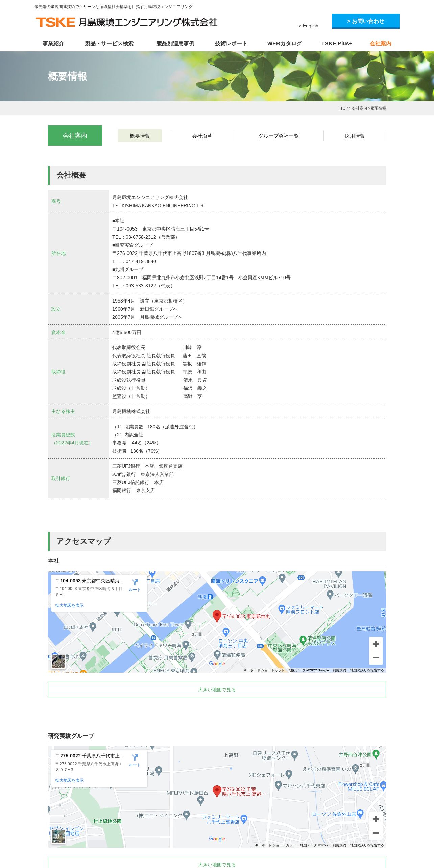Image resolution: width=434 pixels, height=868 pixels.
Task: Click the えがおの森保育園 marker
Action: coord(355,769)
